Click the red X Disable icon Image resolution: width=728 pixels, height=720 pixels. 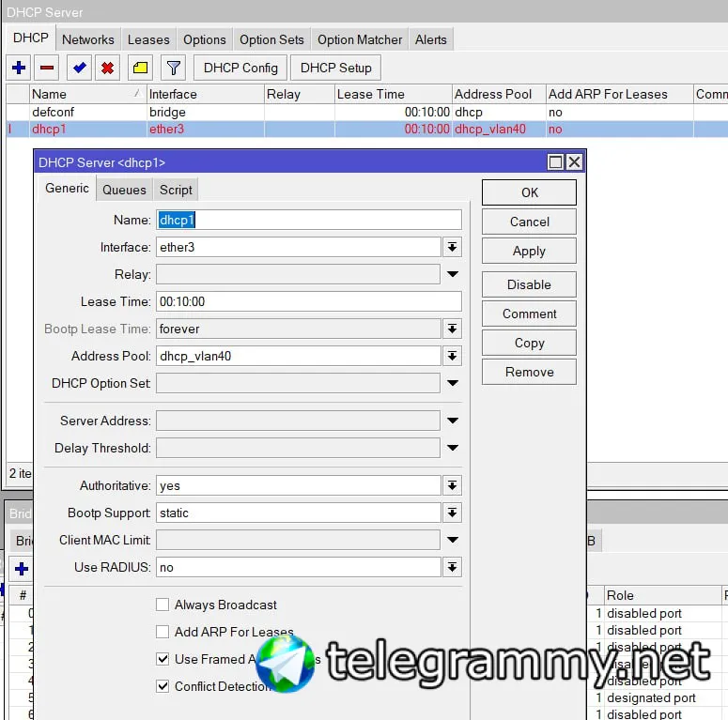108,68
